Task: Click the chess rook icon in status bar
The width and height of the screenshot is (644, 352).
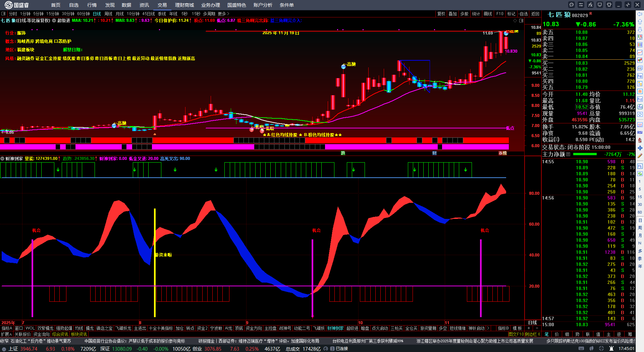Action: pos(611,349)
